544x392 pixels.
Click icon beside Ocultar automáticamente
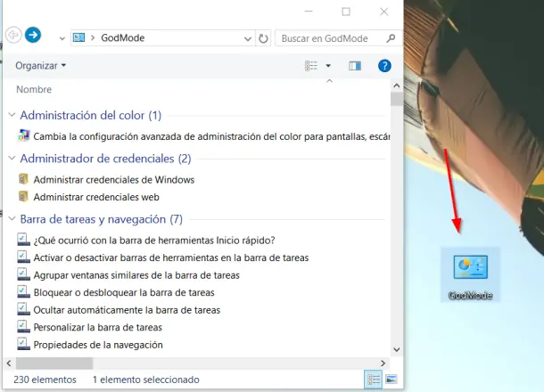pyautogui.click(x=23, y=309)
